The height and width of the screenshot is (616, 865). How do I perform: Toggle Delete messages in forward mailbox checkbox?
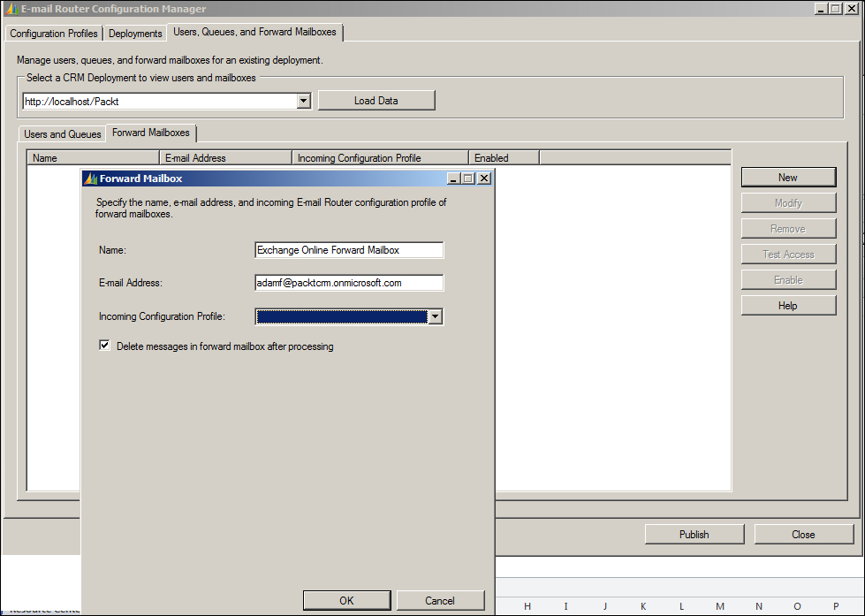[x=105, y=346]
